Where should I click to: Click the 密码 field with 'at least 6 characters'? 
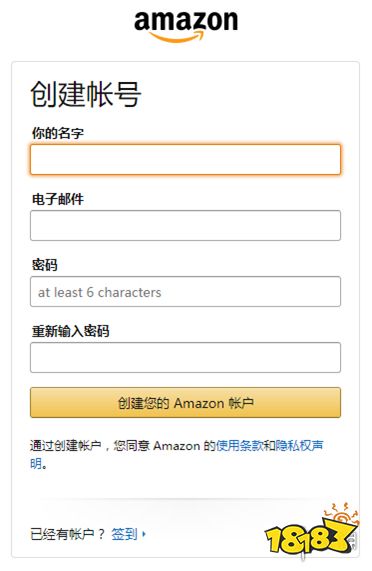click(186, 292)
